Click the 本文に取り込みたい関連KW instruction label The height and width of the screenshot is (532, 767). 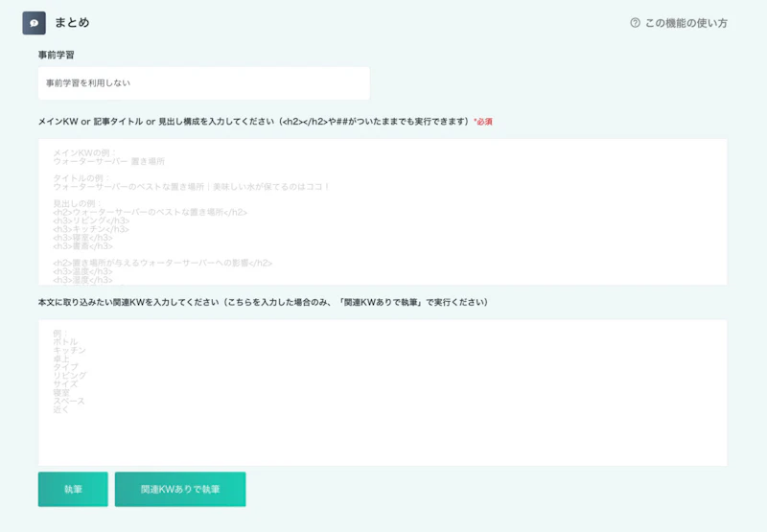tap(263, 302)
